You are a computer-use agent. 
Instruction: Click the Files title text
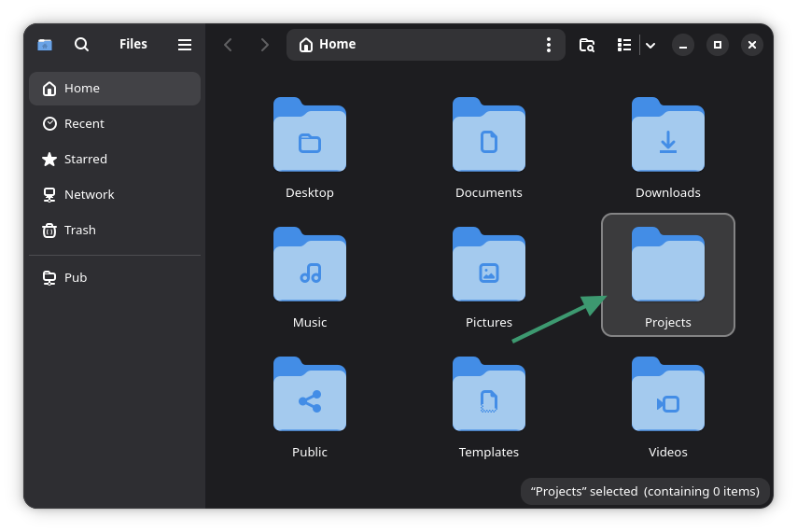click(133, 44)
